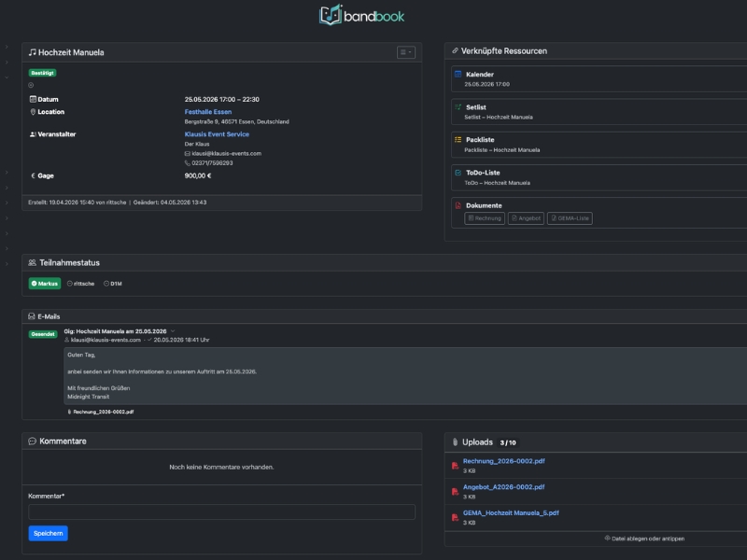Click the paperclip icon beside Uploads
The height and width of the screenshot is (560, 747).
pyautogui.click(x=455, y=441)
